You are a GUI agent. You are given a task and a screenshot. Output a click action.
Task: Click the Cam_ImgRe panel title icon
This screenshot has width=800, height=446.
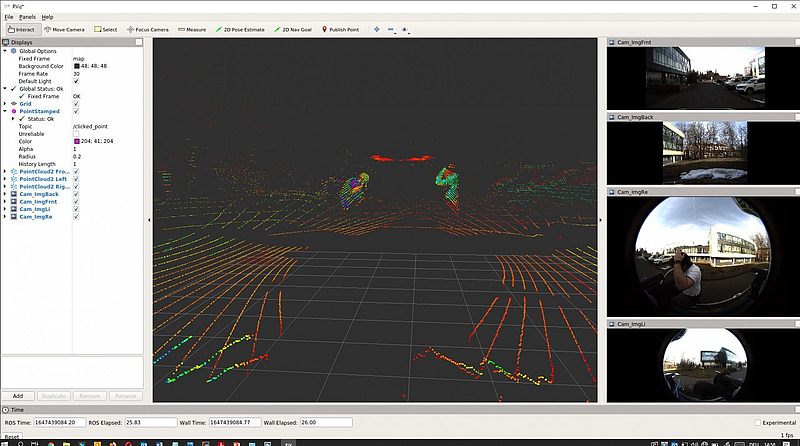tap(612, 192)
